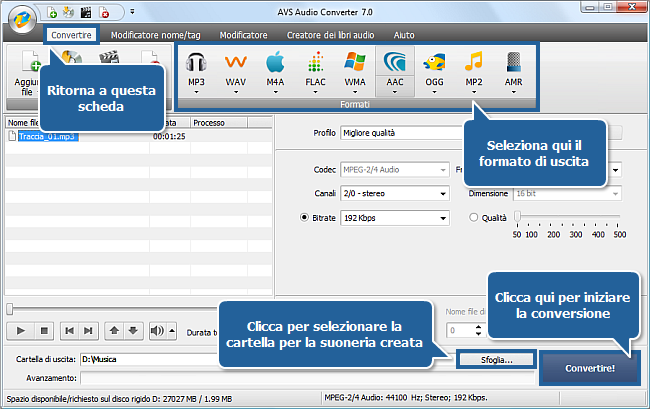This screenshot has width=650, height=409.
Task: Expand the Bitrate 192 Kbps dropdown
Action: [x=394, y=217]
